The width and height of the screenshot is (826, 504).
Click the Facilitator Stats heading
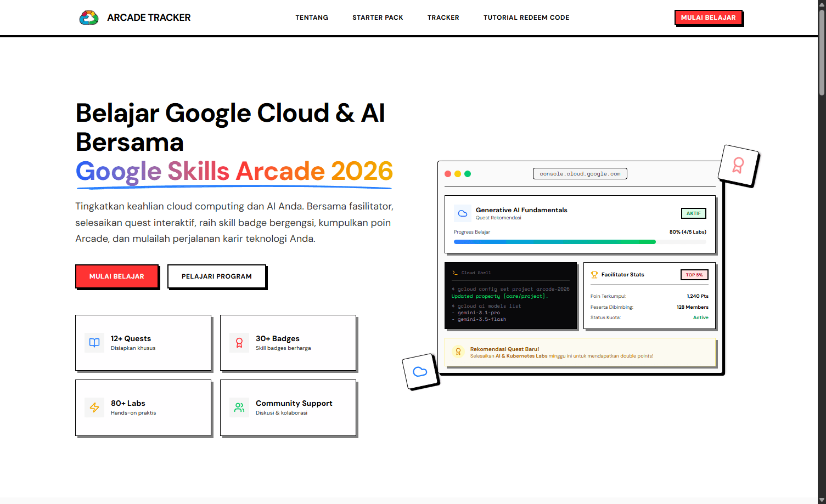[x=623, y=275]
